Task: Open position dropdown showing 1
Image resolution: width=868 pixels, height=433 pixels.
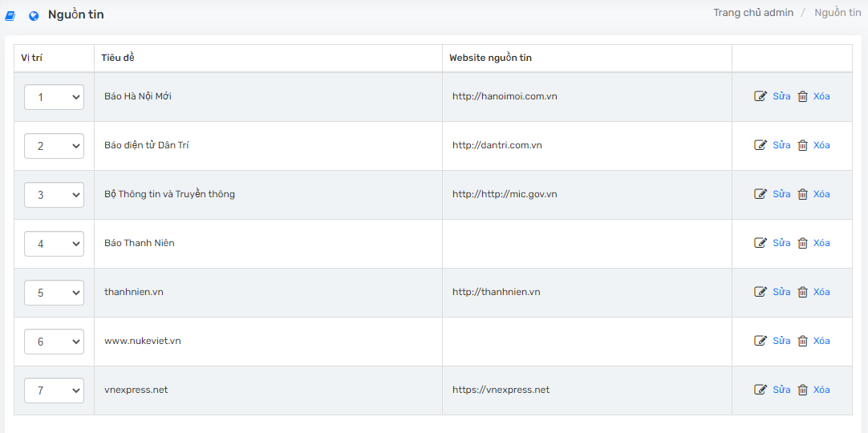Action: pos(55,97)
